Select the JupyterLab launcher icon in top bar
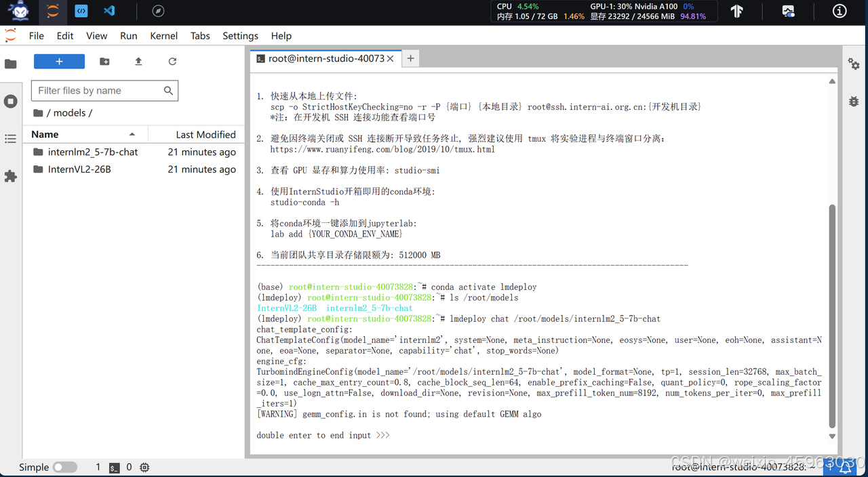 pos(53,11)
